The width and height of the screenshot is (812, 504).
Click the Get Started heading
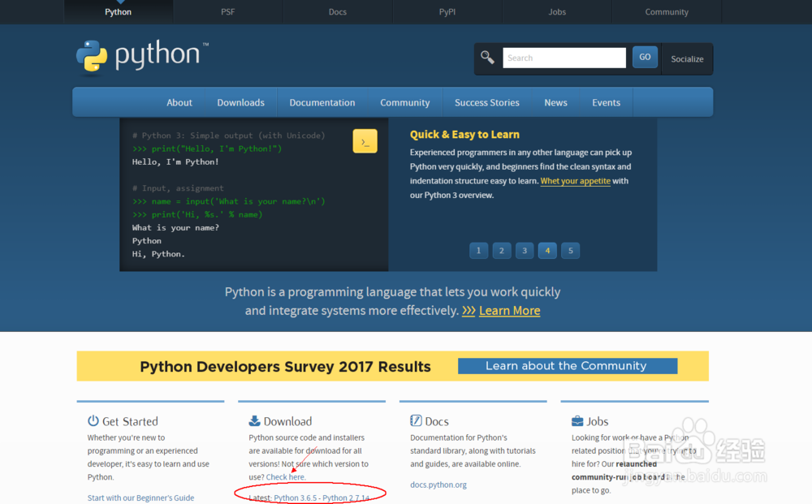[130, 421]
